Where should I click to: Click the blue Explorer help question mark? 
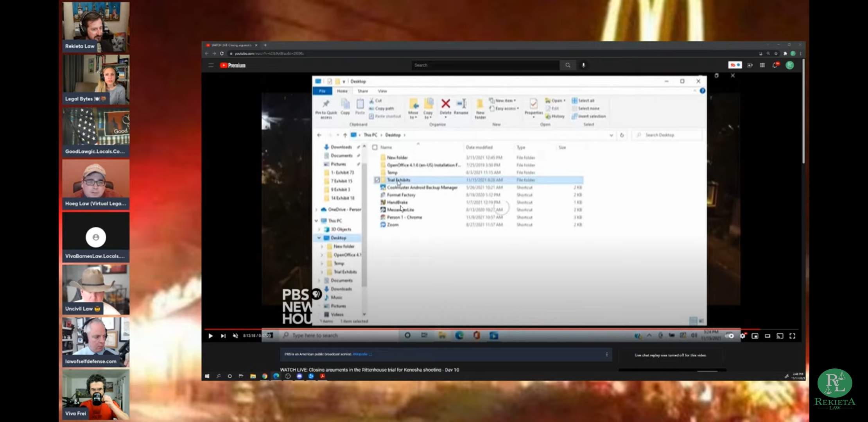coord(702,91)
